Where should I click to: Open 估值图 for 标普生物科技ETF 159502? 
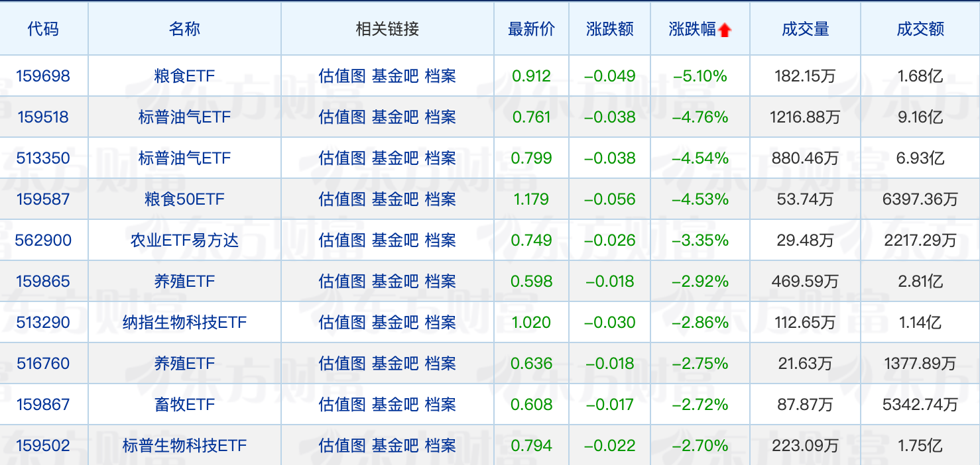tap(342, 446)
